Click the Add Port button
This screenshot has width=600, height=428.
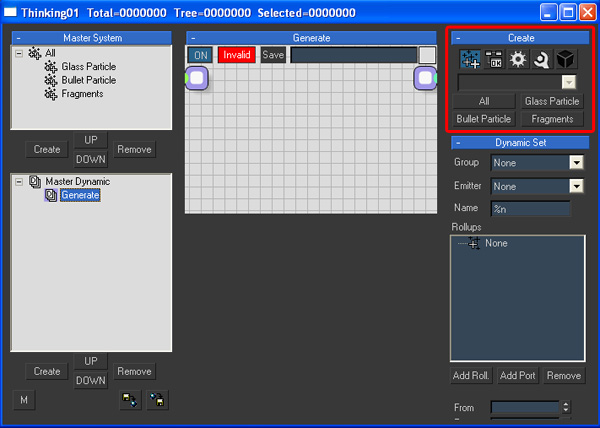tap(518, 376)
